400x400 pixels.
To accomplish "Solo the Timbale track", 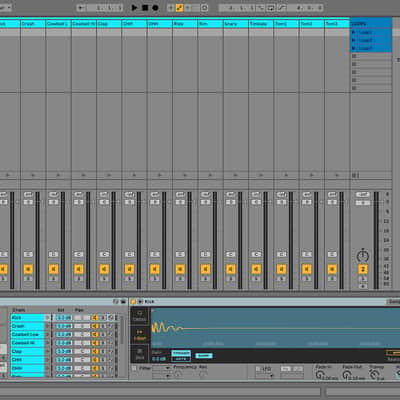I will [256, 279].
